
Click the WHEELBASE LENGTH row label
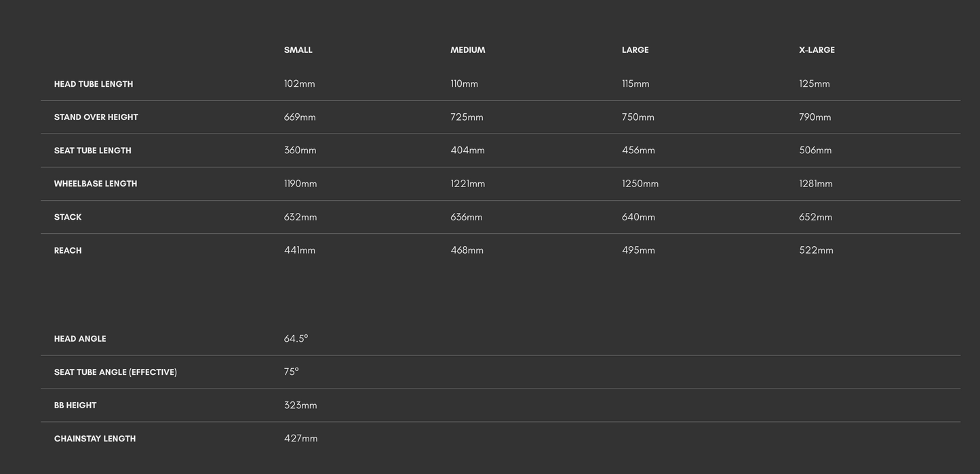pyautogui.click(x=96, y=184)
